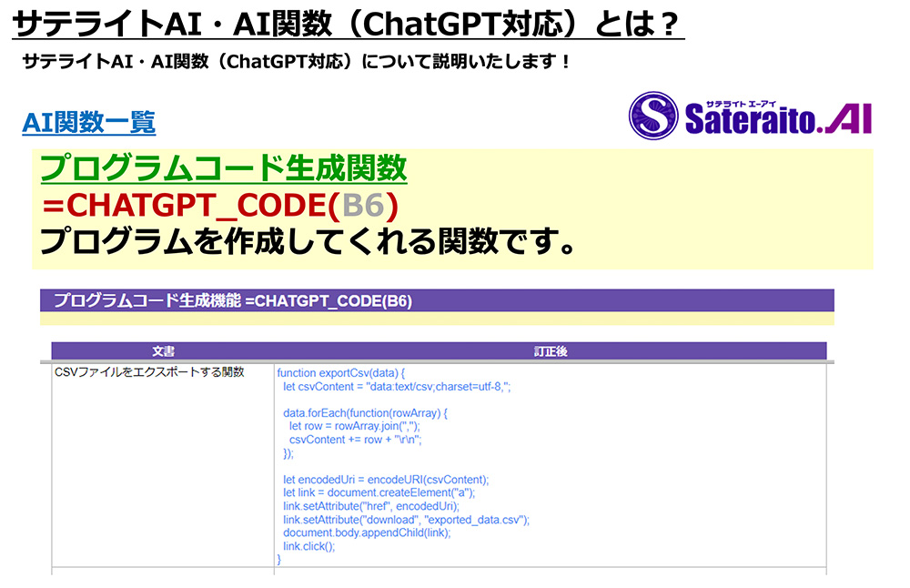Screen dimensions: 910x588
Task: Click the プログラムを作成してくれる関数です description
Action: click(x=308, y=243)
